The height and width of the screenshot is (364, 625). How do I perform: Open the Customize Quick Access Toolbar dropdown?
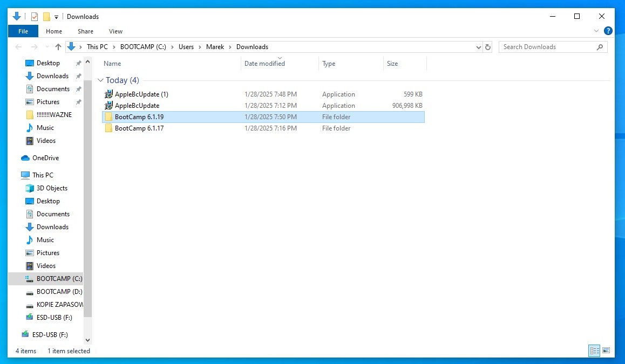(56, 17)
